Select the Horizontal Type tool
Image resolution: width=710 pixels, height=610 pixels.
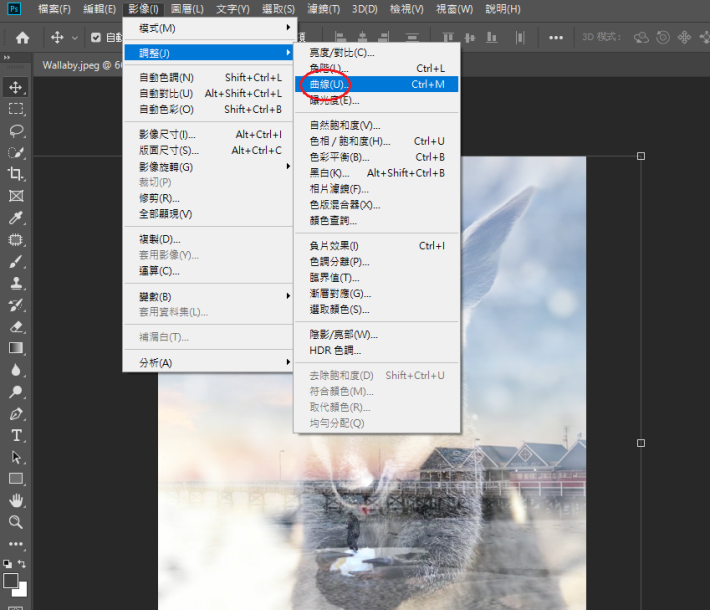tap(16, 435)
